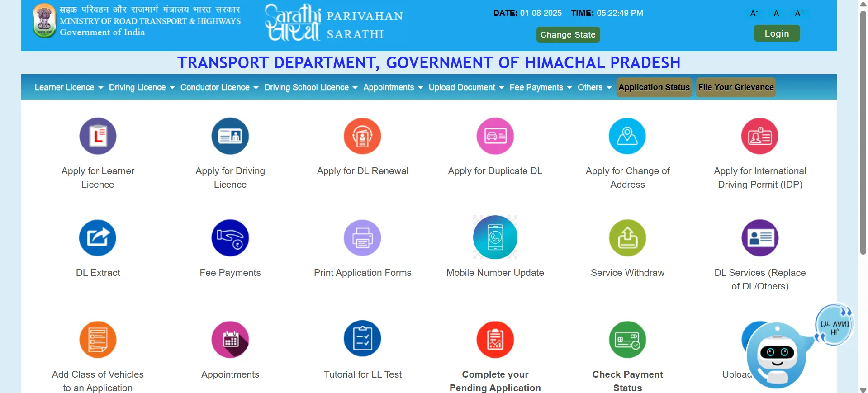This screenshot has height=393, width=868.
Task: Open the Appointments dropdown in navbar
Action: click(x=393, y=87)
